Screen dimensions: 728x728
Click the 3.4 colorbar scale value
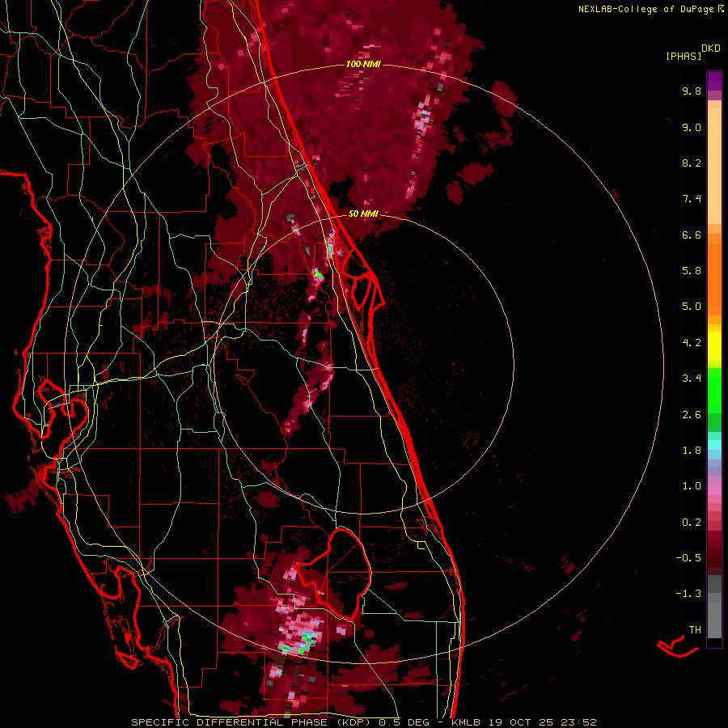tap(692, 379)
